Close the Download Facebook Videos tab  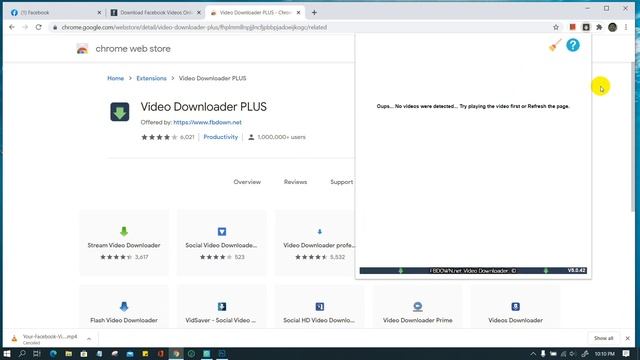tap(199, 13)
